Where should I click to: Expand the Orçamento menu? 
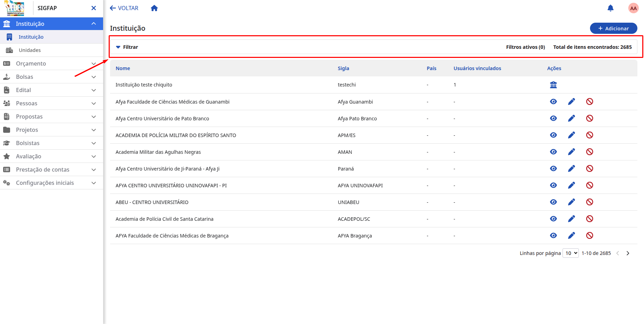click(x=52, y=63)
